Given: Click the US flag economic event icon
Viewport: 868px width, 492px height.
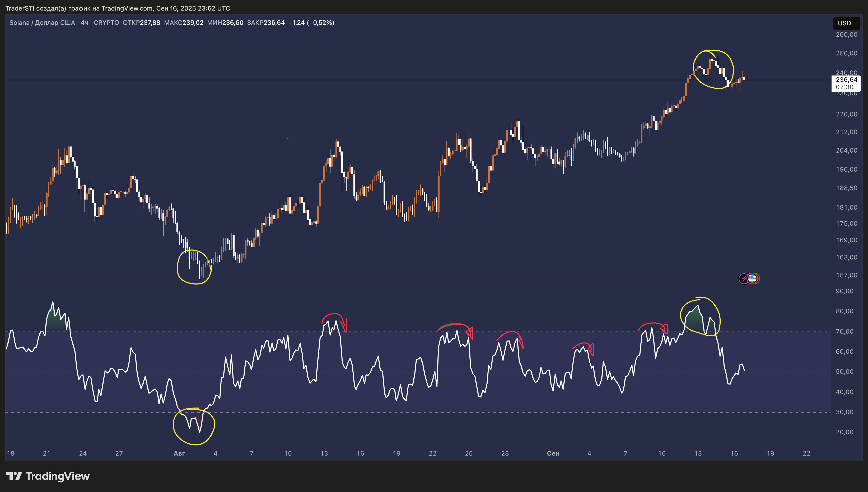Looking at the screenshot, I should [x=752, y=278].
